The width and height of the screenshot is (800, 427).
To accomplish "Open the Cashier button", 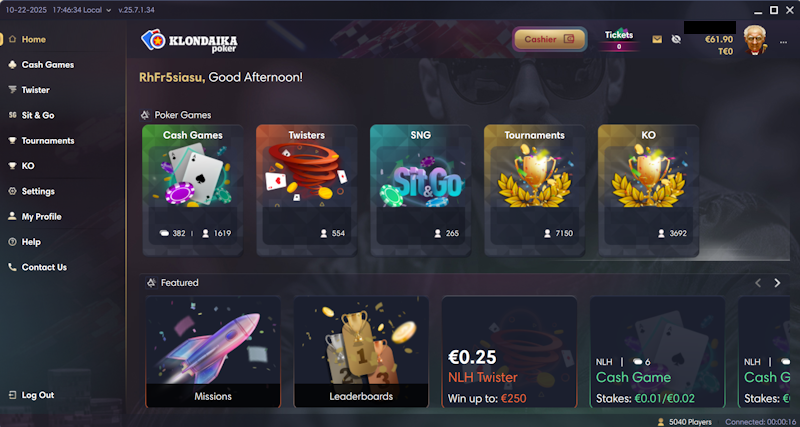I will (549, 39).
